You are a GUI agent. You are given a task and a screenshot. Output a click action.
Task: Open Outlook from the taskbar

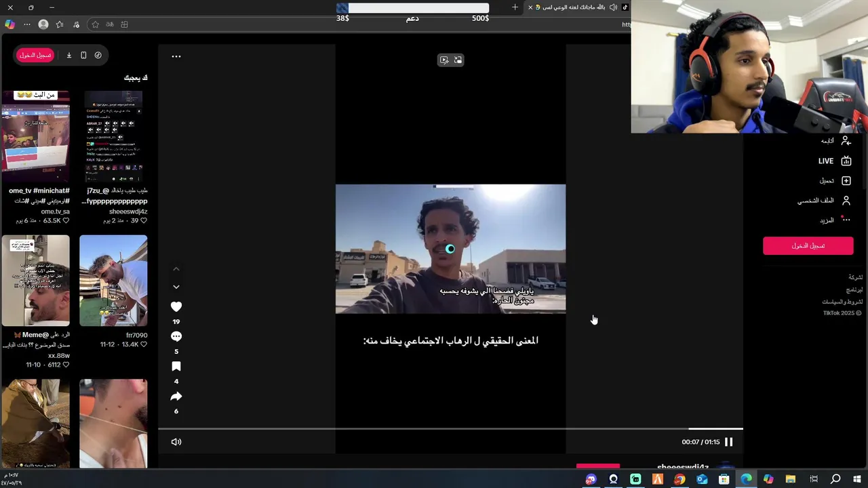click(x=702, y=479)
